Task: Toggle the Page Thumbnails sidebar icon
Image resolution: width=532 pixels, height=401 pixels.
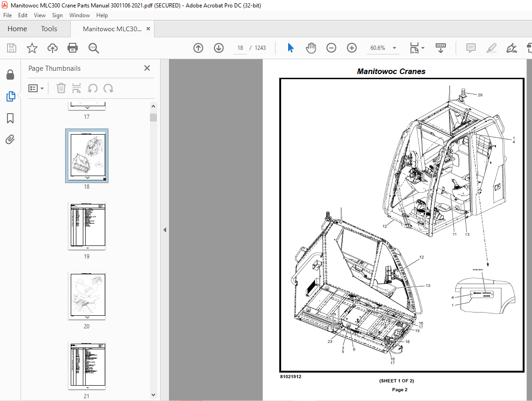Action: [x=11, y=96]
